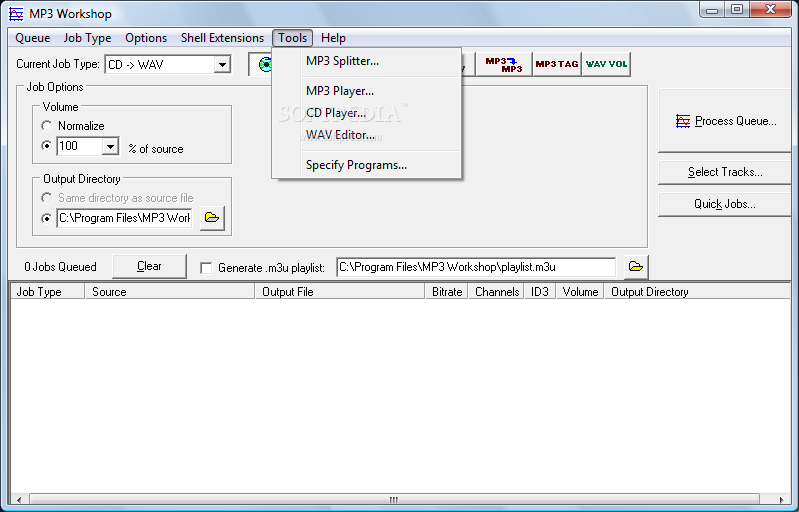Screen dimensions: 799x512
Task: Click the '0 Jobs Queued' status text
Action: 61,267
